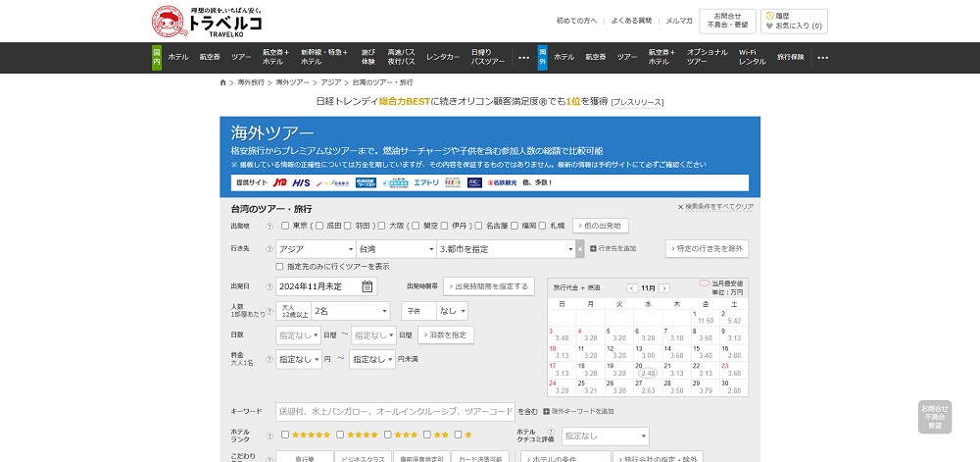Go to next month in price calendar
This screenshot has width=980, height=462.
[664, 288]
